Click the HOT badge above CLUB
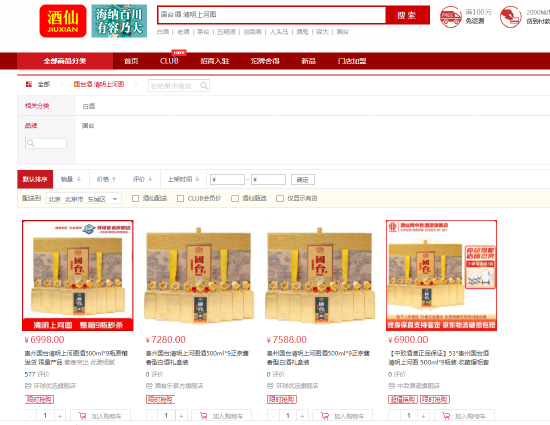This screenshot has width=550, height=425. tap(179, 52)
